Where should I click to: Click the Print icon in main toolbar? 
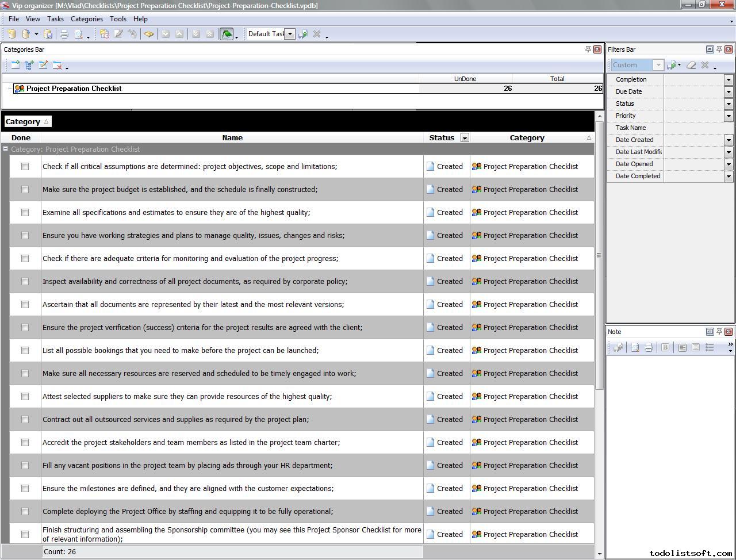coord(64,34)
